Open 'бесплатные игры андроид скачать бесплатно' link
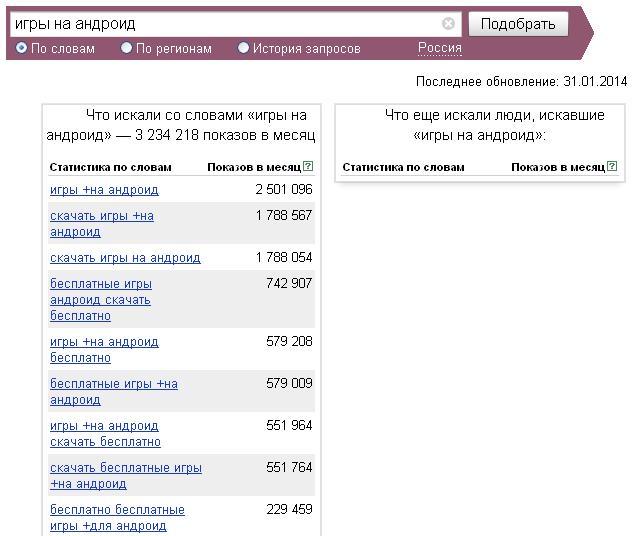 pyautogui.click(x=101, y=300)
